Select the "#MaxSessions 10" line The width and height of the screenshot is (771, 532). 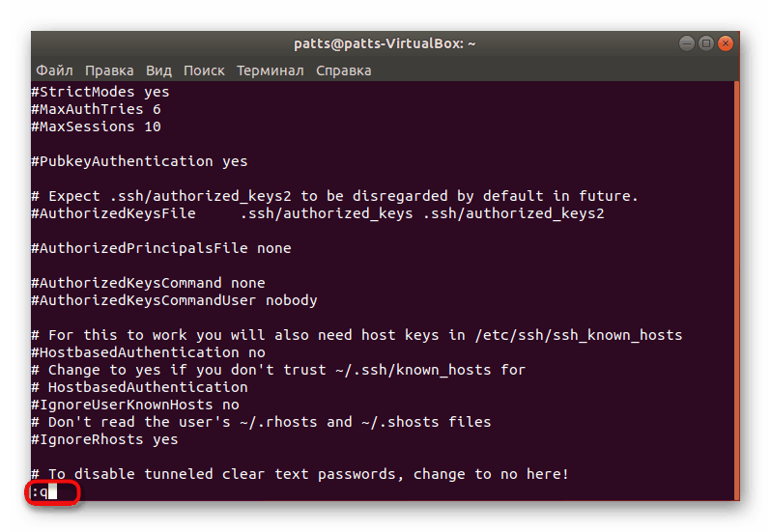(96, 126)
